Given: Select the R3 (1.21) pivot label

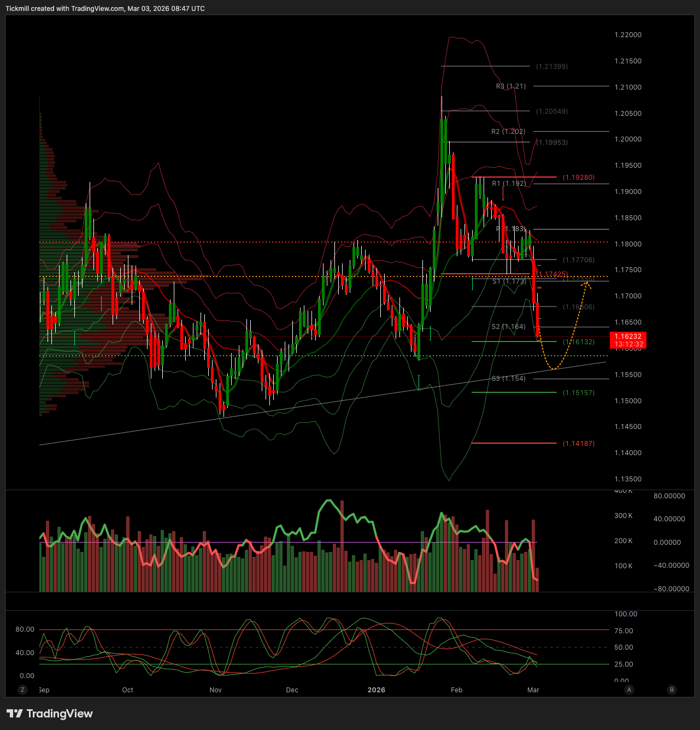Looking at the screenshot, I should [x=511, y=86].
